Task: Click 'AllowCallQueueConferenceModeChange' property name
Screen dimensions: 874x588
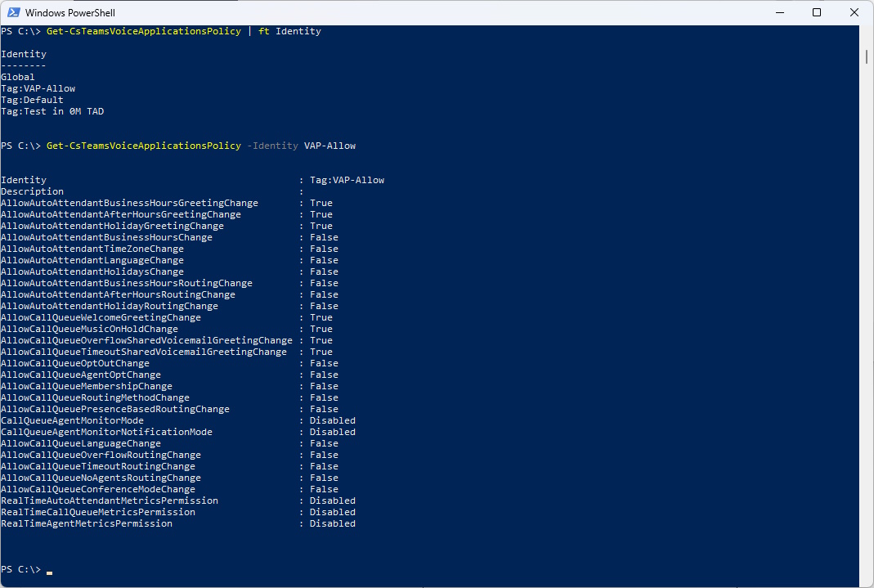Action: (x=98, y=489)
